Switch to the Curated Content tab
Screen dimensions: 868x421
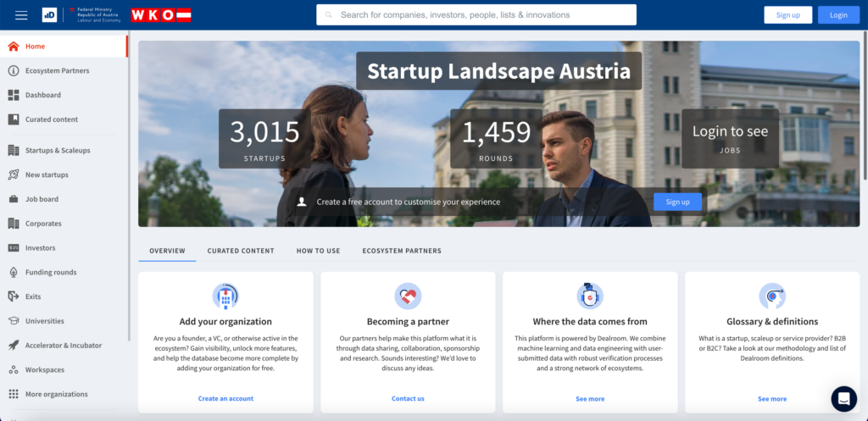(241, 251)
